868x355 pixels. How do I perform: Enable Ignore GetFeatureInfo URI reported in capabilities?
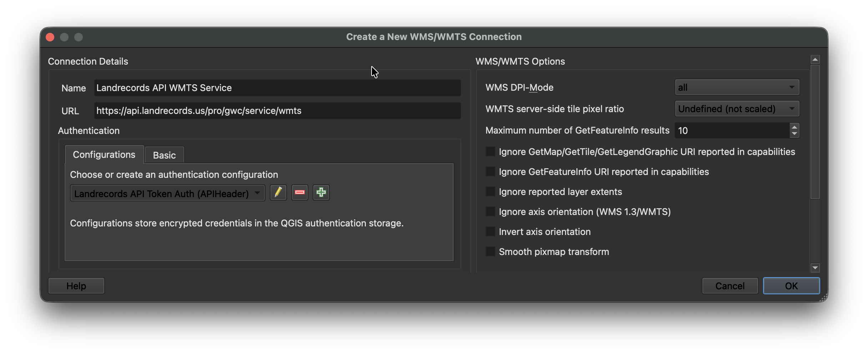click(x=490, y=172)
